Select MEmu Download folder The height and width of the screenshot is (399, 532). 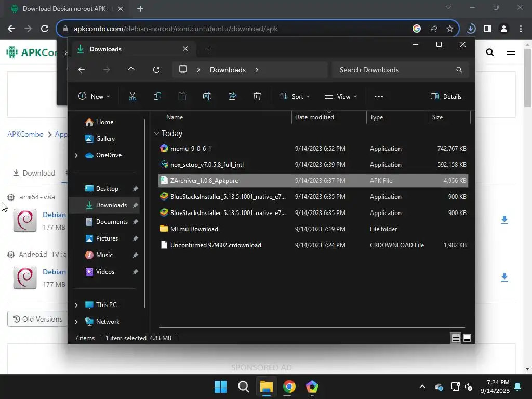pyautogui.click(x=313, y=229)
